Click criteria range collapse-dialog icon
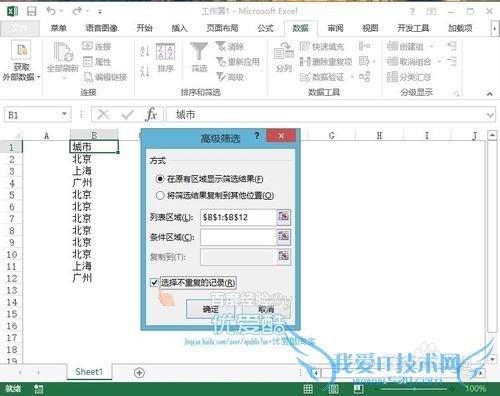Viewport: 500px width, 396px height. 284,236
